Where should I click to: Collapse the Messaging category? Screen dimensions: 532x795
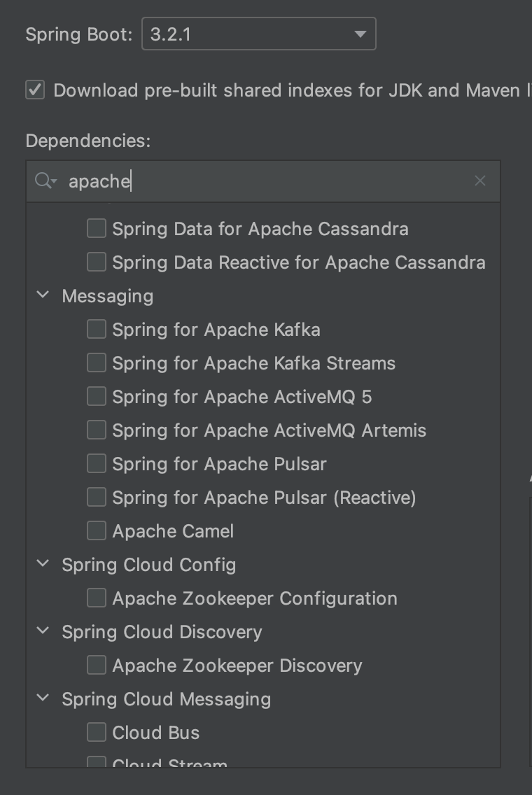[43, 295]
